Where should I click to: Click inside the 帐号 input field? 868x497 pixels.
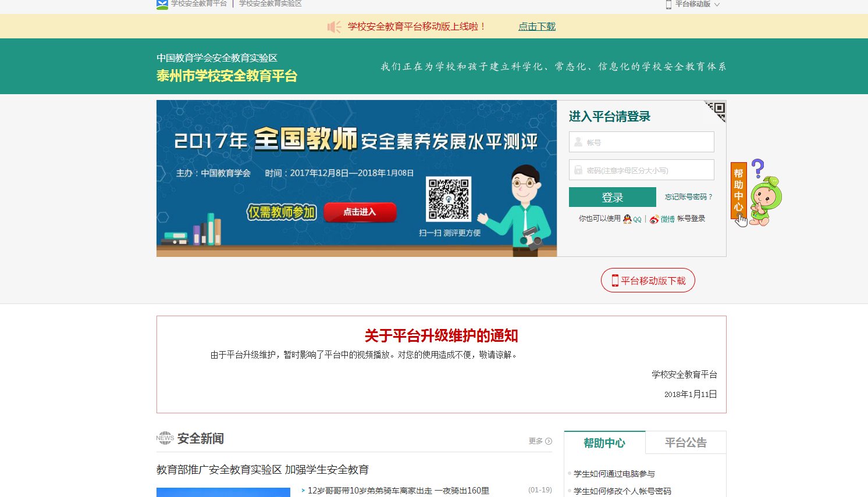coord(640,142)
